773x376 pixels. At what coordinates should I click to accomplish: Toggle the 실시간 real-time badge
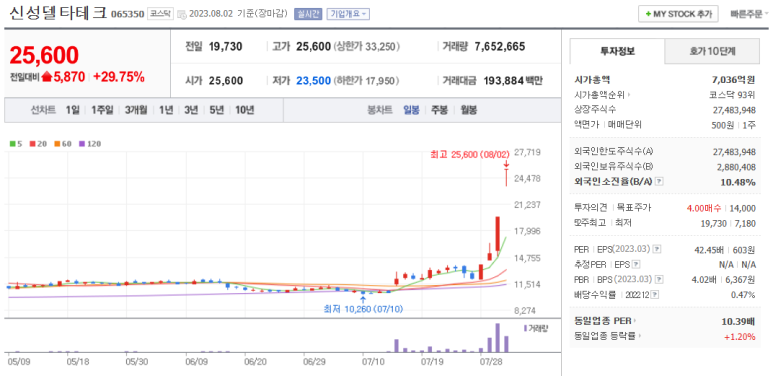point(308,14)
